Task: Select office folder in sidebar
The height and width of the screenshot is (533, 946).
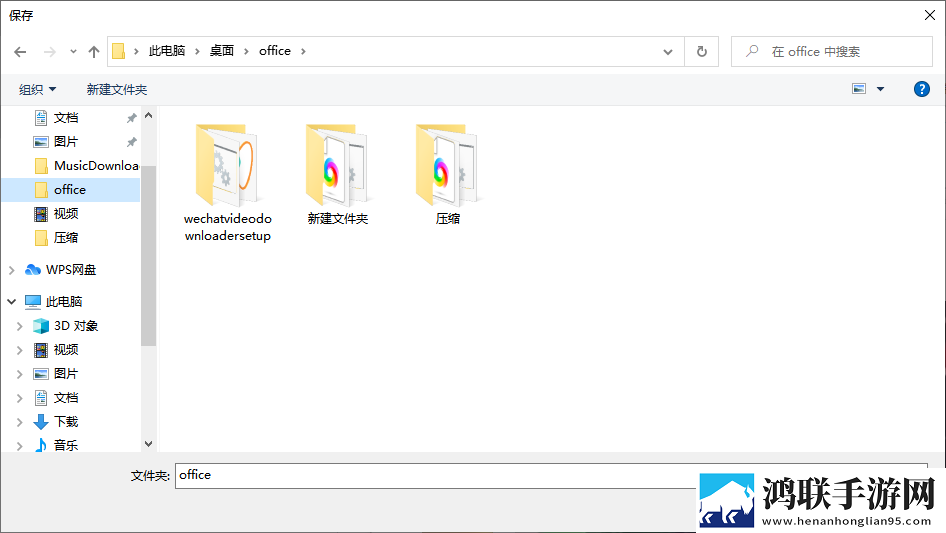Action: pyautogui.click(x=71, y=190)
